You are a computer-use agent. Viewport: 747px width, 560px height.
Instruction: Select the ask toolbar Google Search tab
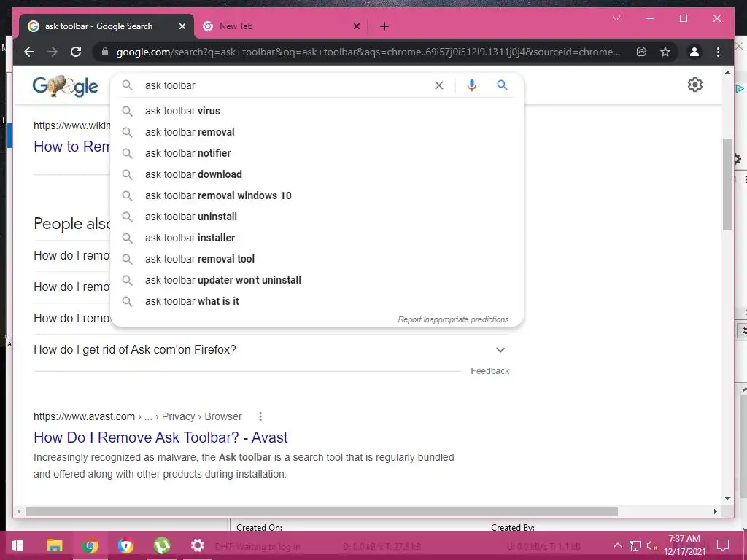click(107, 26)
